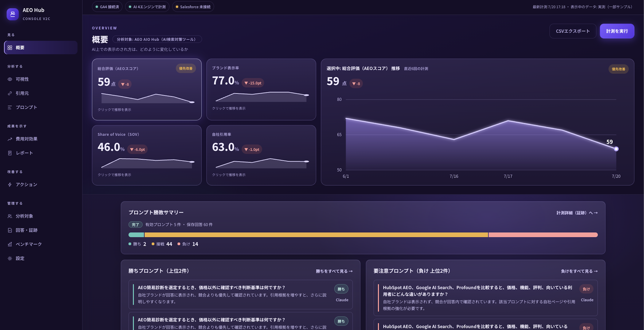Click クリックで推移を表示 on SOV card
The image size is (644, 330).
tap(114, 175)
